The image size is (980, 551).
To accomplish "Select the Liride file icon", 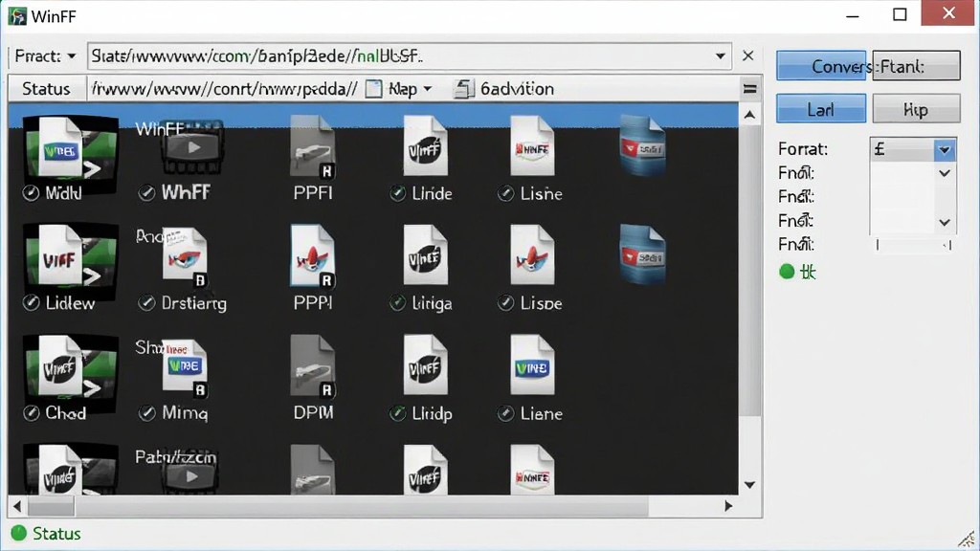I will [x=425, y=145].
